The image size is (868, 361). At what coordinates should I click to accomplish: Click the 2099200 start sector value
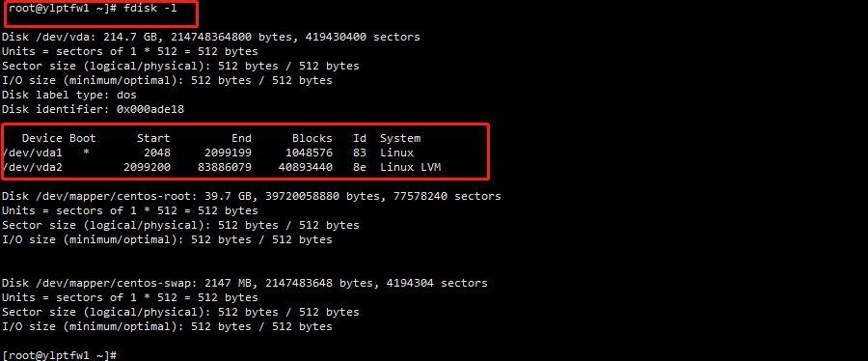point(148,167)
